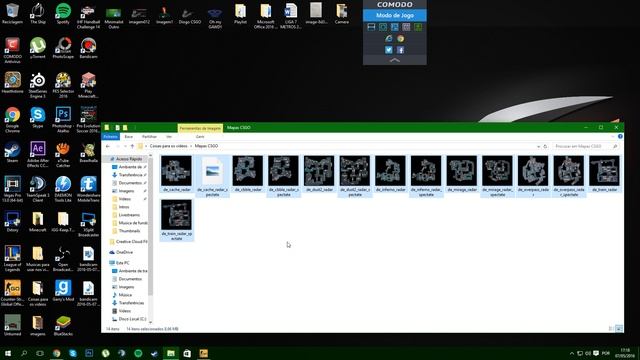Launch the COMODO Antivirus desktop shortcut
640x360 pixels.
[12, 51]
